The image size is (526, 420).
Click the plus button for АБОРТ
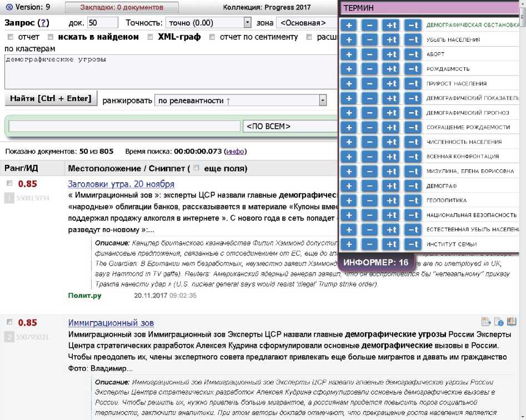point(349,54)
